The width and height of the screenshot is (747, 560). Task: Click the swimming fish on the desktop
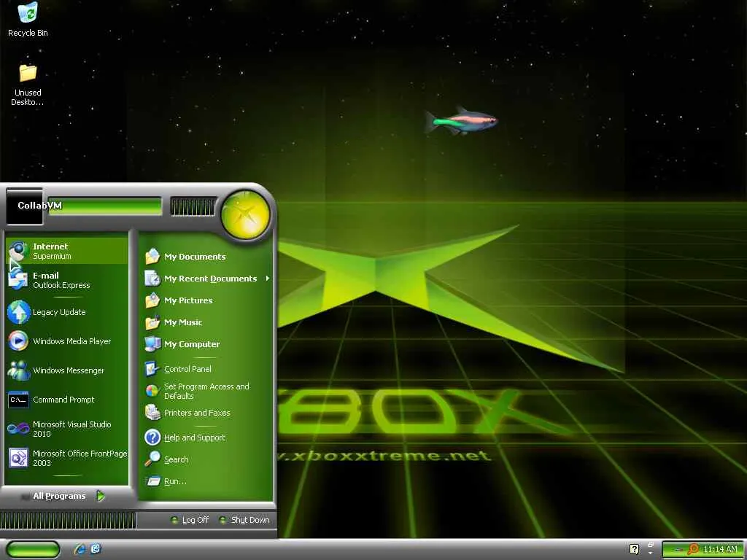pyautogui.click(x=461, y=120)
